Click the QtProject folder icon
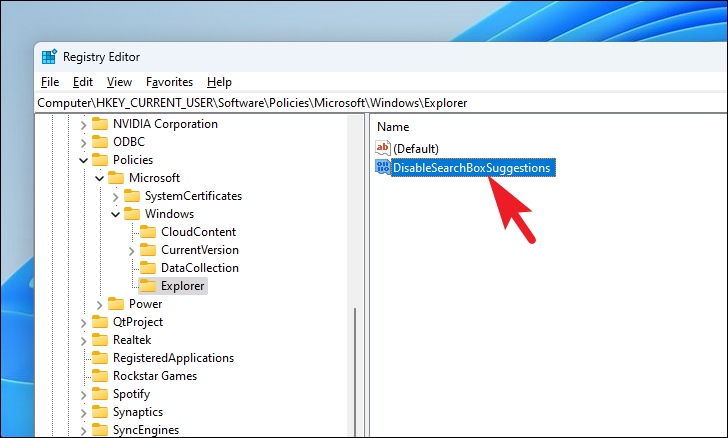The width and height of the screenshot is (728, 438). click(x=100, y=322)
